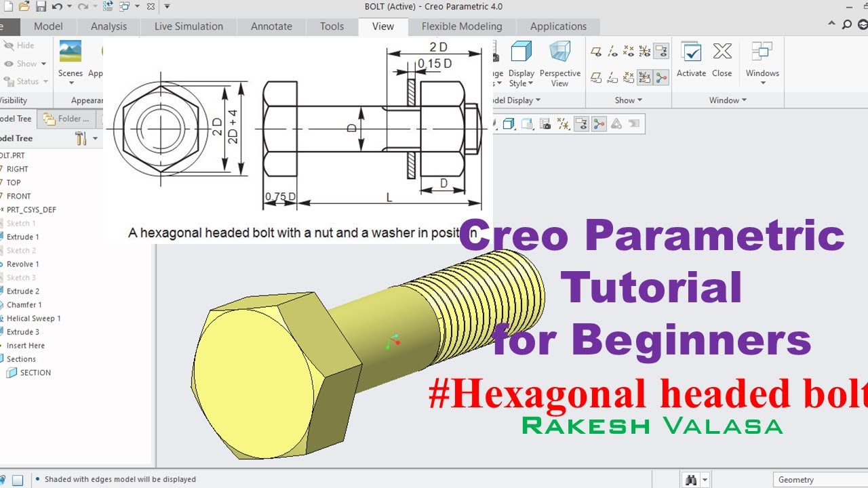The height and width of the screenshot is (488, 868).
Task: Expand the Show group menu
Action: point(629,100)
